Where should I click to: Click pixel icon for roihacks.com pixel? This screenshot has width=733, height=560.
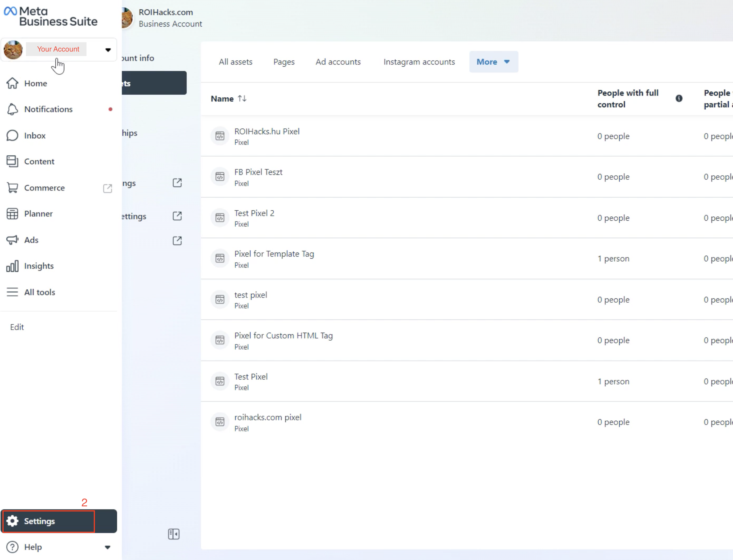pos(220,422)
